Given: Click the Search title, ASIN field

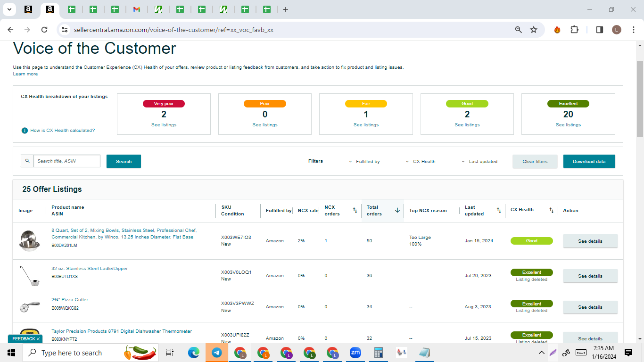Looking at the screenshot, I should click(67, 161).
